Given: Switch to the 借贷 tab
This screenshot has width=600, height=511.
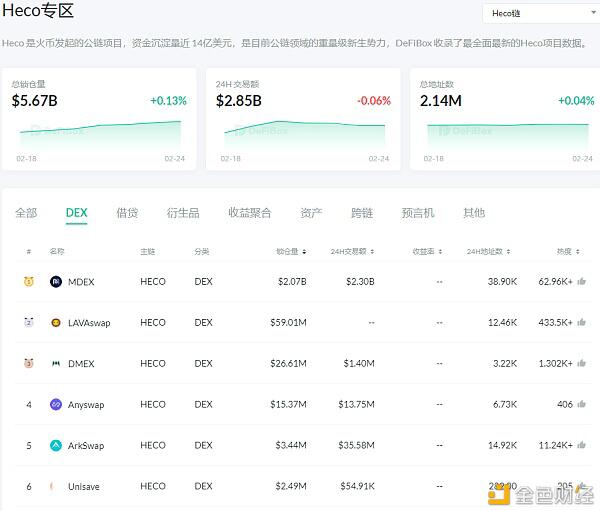Looking at the screenshot, I should point(127,213).
